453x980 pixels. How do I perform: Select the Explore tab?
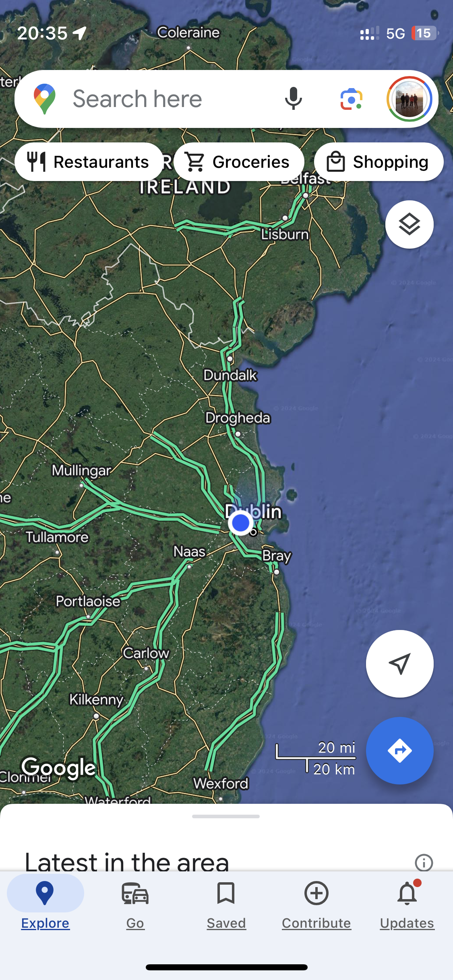click(x=45, y=905)
